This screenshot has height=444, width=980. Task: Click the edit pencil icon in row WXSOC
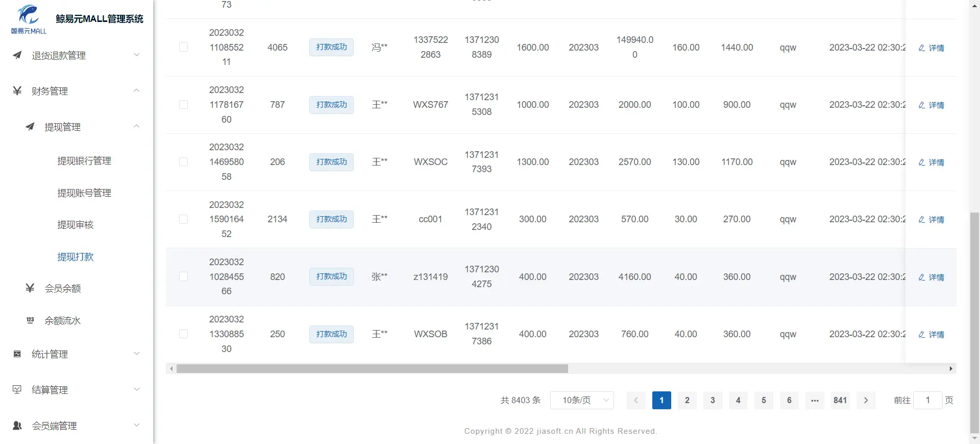pos(922,162)
